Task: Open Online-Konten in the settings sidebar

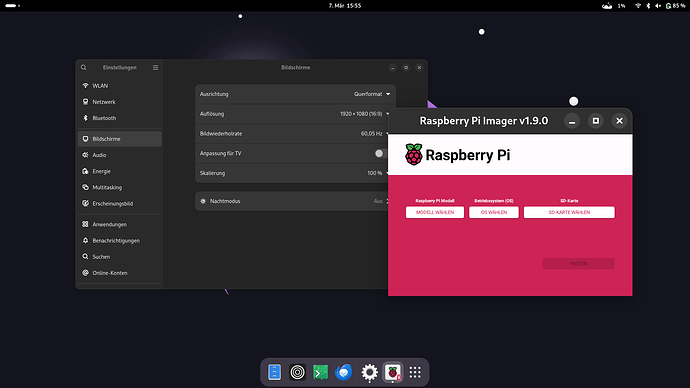Action: click(120, 273)
